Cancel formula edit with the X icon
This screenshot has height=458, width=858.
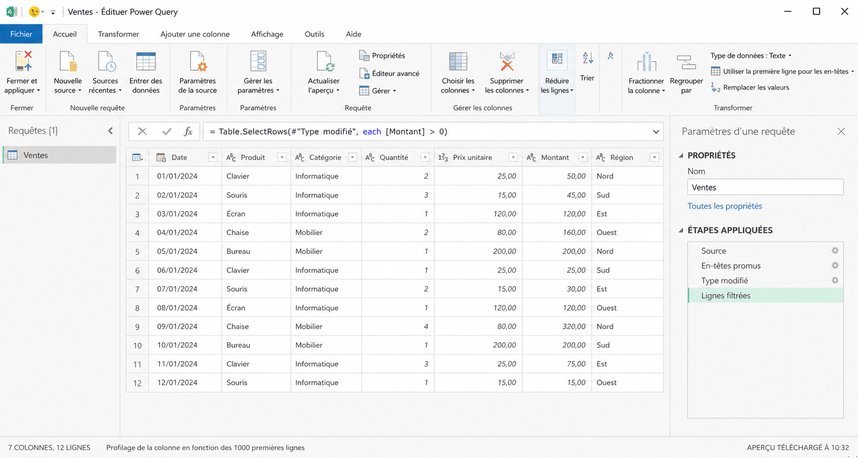[142, 131]
